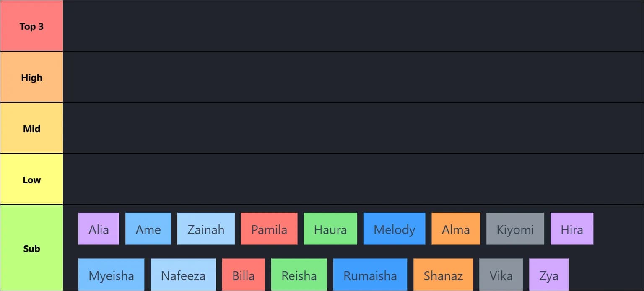Click the Nafeeza name tile
Image resolution: width=644 pixels, height=291 pixels.
click(x=183, y=275)
